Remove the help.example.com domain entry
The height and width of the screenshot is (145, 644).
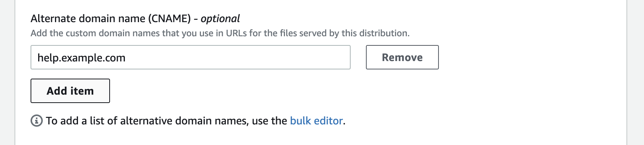402,57
